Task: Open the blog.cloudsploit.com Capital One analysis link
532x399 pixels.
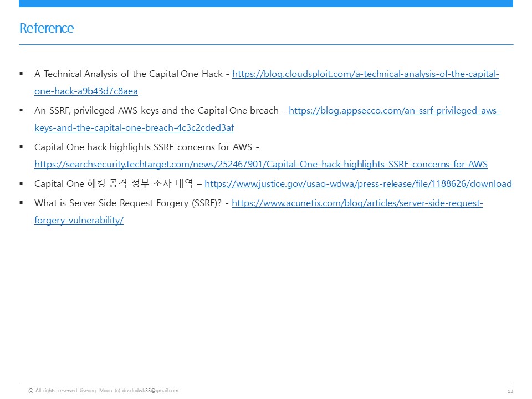Action: (x=365, y=74)
